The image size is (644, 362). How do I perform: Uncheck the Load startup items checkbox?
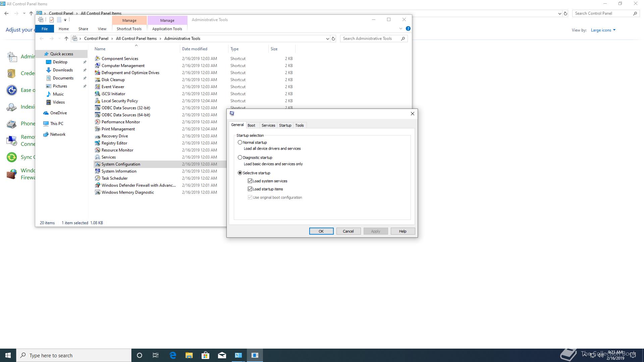coord(250,189)
